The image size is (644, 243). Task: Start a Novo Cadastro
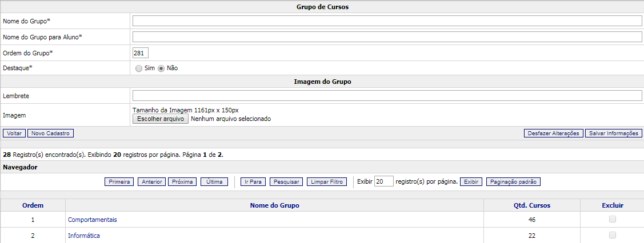(x=50, y=133)
